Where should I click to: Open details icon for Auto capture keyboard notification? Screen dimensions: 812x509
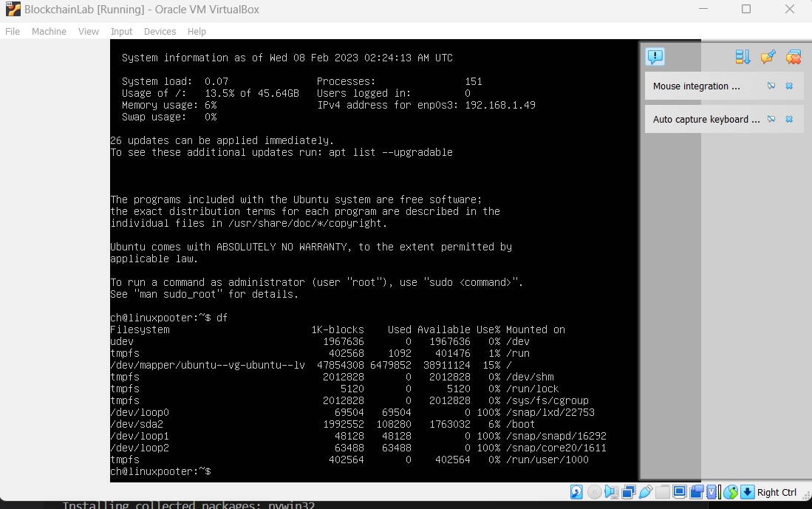pos(771,119)
